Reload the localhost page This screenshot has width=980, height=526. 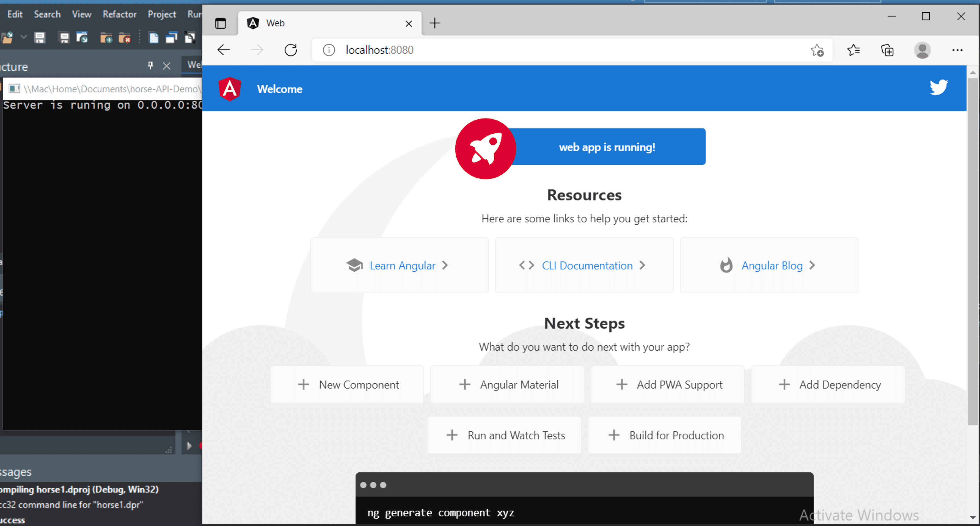coord(291,50)
